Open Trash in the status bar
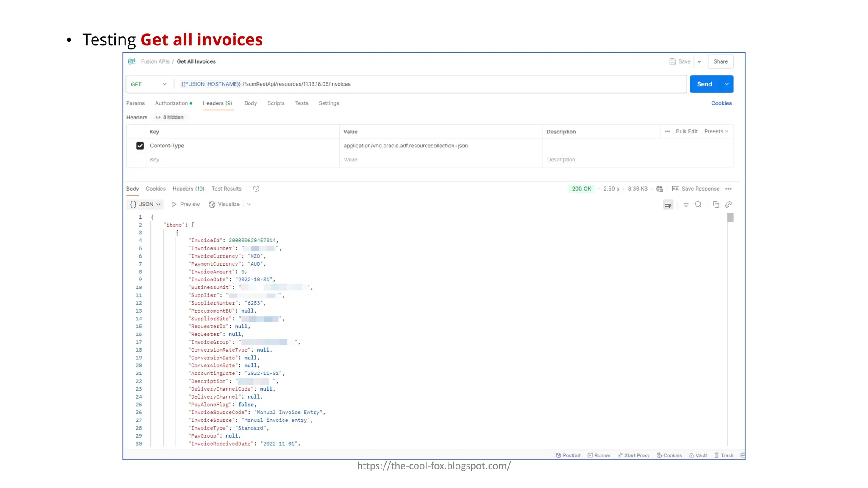The image size is (868, 488). 723,455
